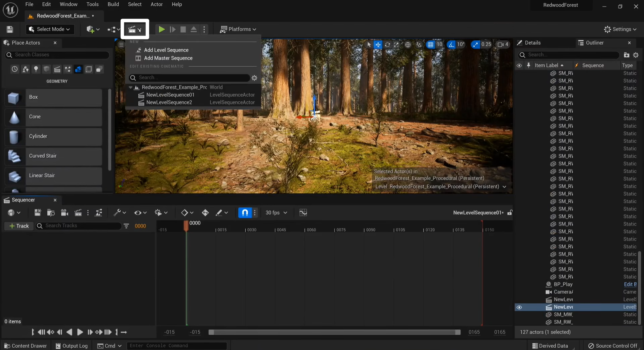Toggle visibility eye for selected NewLevelSequence actor
The image size is (644, 350).
(519, 307)
